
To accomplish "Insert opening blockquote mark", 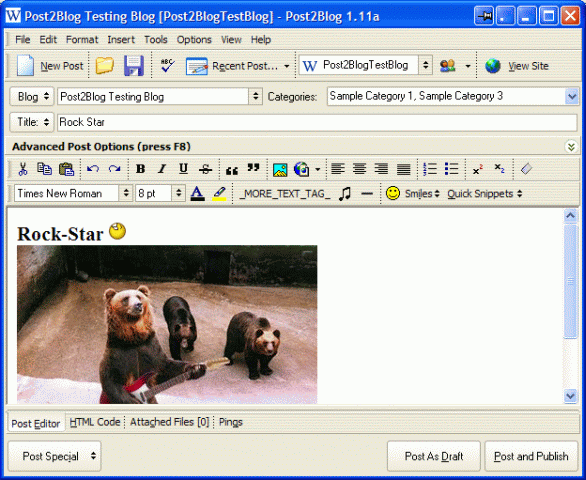I will 232,170.
